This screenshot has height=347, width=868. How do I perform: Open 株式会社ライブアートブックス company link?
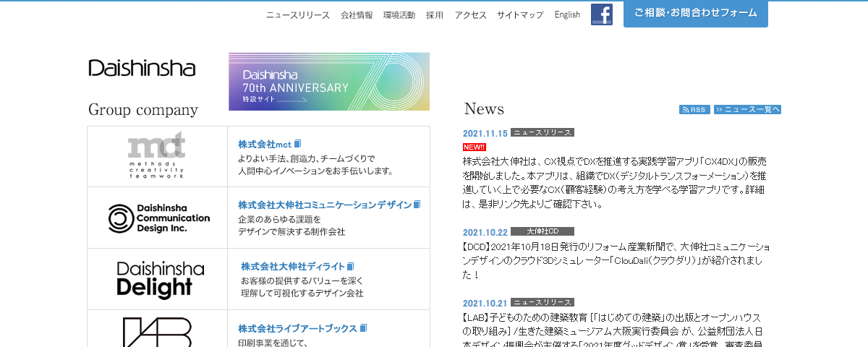297,328
